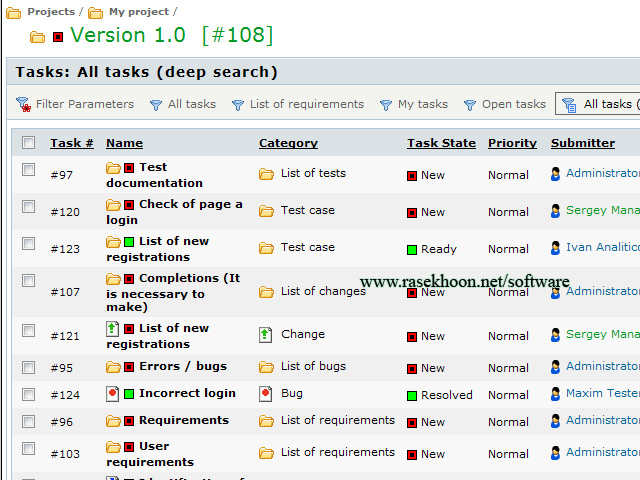
Task: Click List of bugs category folder icon
Action: (266, 367)
